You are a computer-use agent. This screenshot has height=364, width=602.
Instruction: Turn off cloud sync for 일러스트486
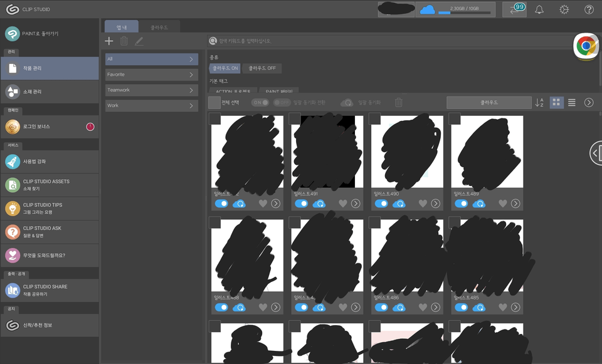(381, 307)
